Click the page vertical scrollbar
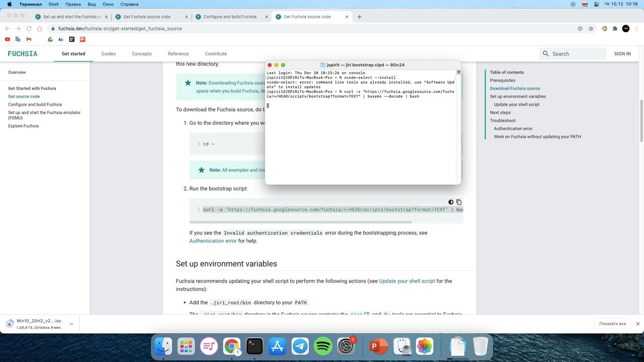The image size is (644, 362). pyautogui.click(x=641, y=121)
